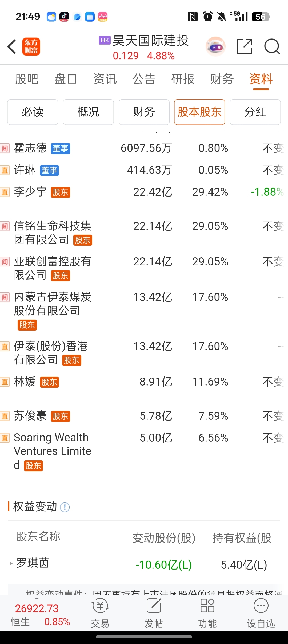Expand the 恒生 index bar arrow
288x644 pixels.
coord(37,599)
